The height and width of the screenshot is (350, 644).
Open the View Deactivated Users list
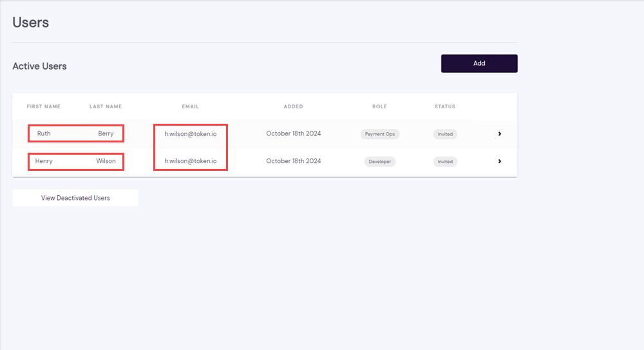[75, 198]
